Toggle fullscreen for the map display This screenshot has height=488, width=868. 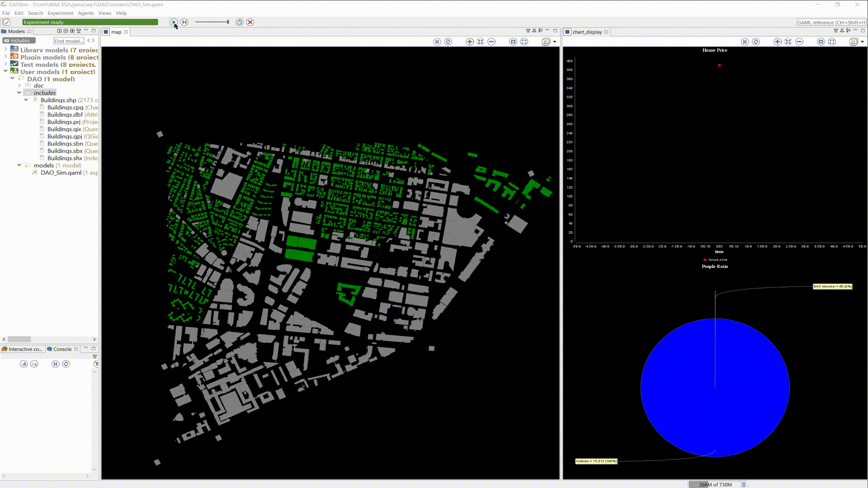click(x=524, y=42)
